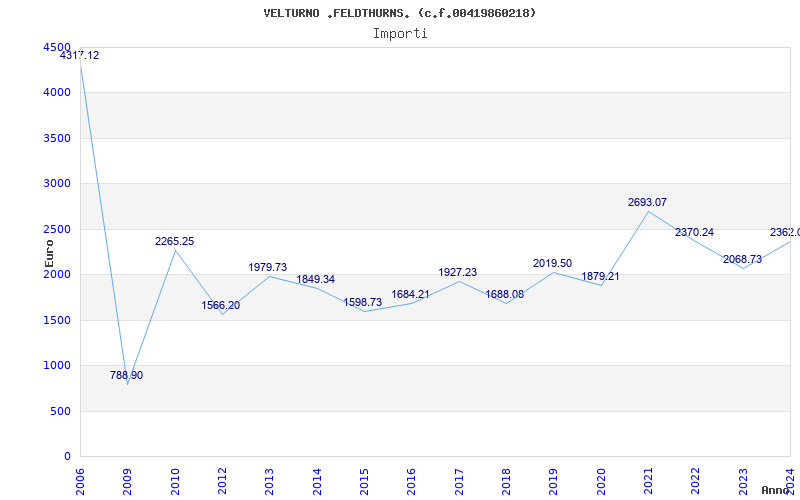Image resolution: width=800 pixels, height=500 pixels.
Task: Click the 1927.23 data label
Action: pyautogui.click(x=458, y=272)
